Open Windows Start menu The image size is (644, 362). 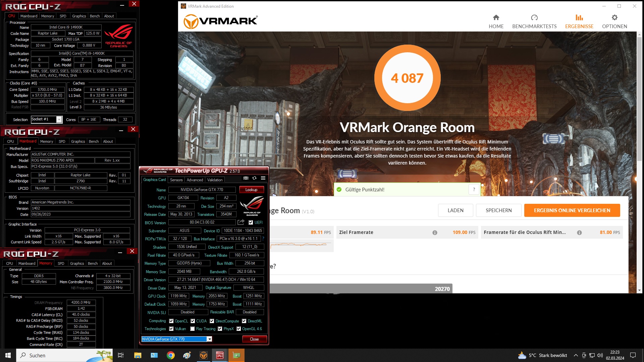click(x=8, y=355)
